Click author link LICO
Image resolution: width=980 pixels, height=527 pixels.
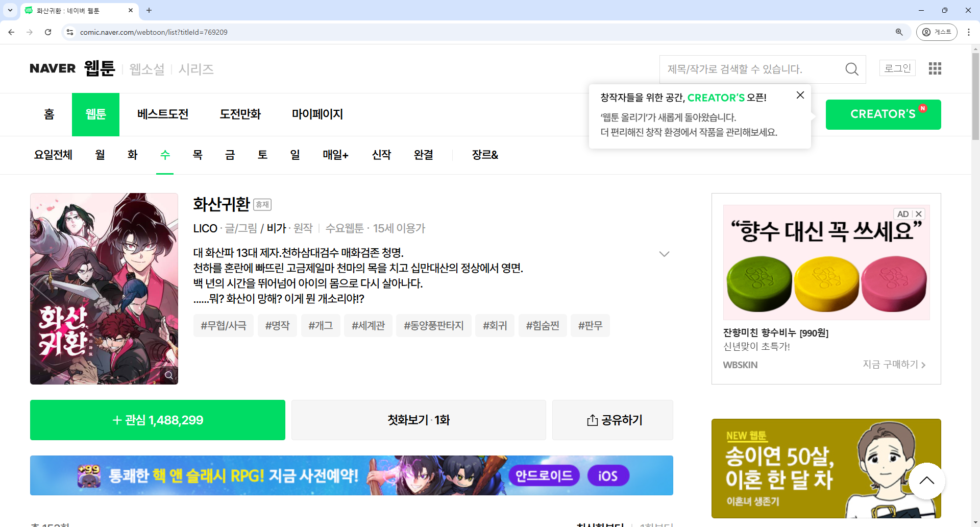[x=205, y=228]
